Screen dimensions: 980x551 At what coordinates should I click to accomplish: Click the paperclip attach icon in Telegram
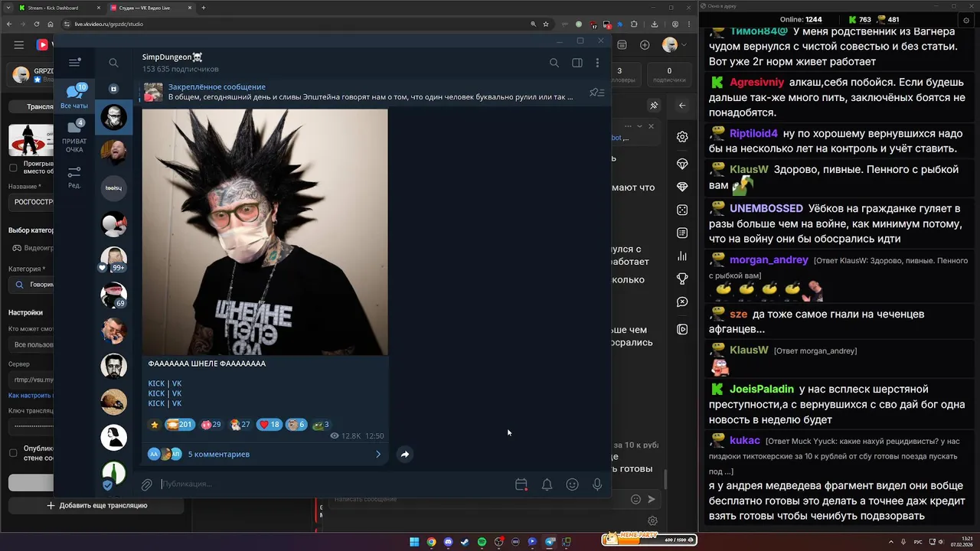pyautogui.click(x=146, y=484)
